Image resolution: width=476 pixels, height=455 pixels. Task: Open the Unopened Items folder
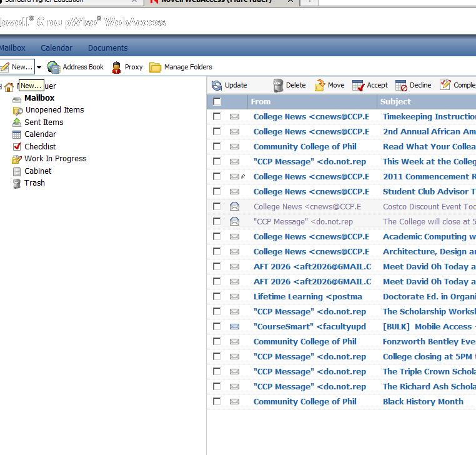pyautogui.click(x=54, y=109)
